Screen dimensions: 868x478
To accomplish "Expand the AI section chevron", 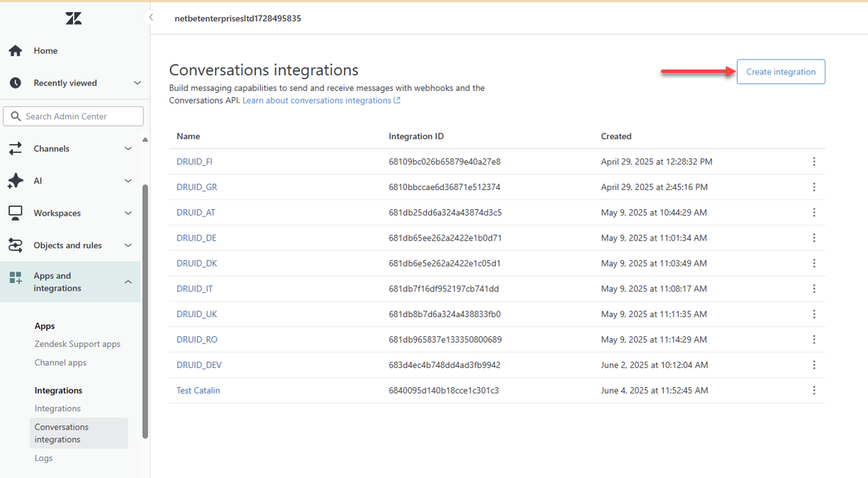I will (x=128, y=181).
